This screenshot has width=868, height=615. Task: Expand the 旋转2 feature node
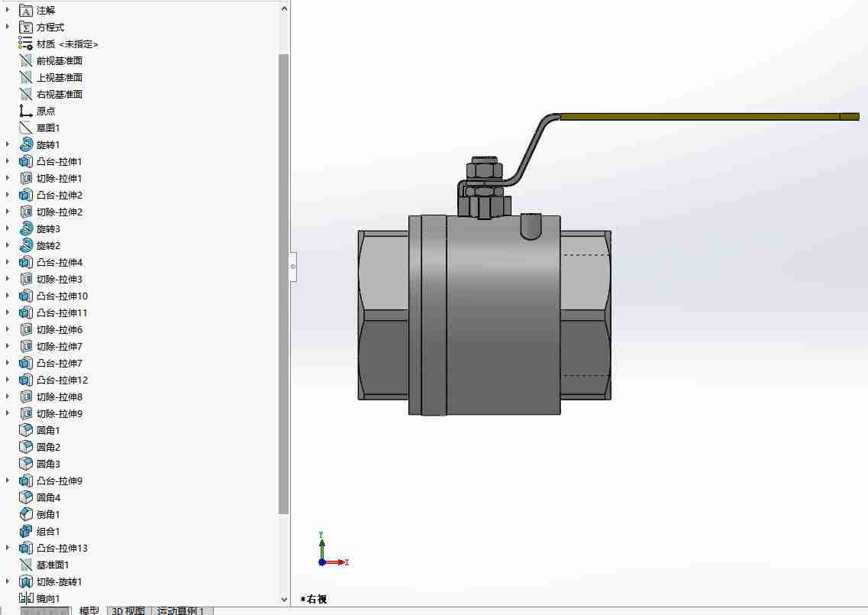click(x=7, y=245)
